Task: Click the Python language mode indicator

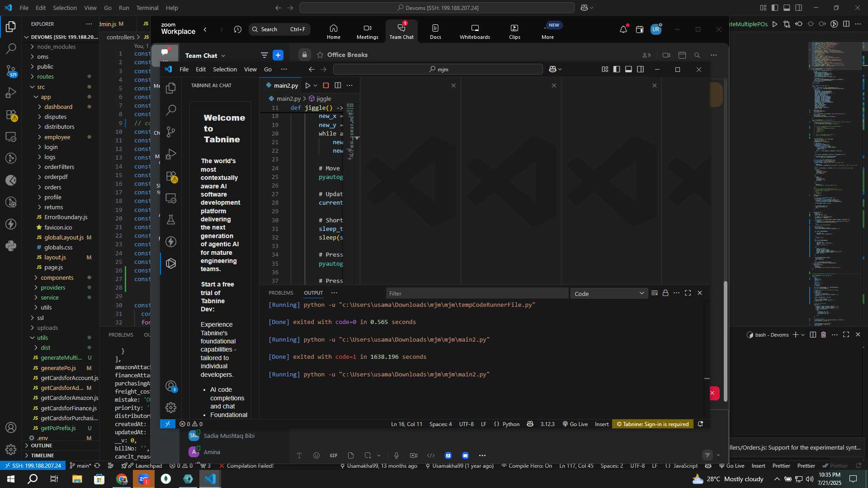Action: 511,424
